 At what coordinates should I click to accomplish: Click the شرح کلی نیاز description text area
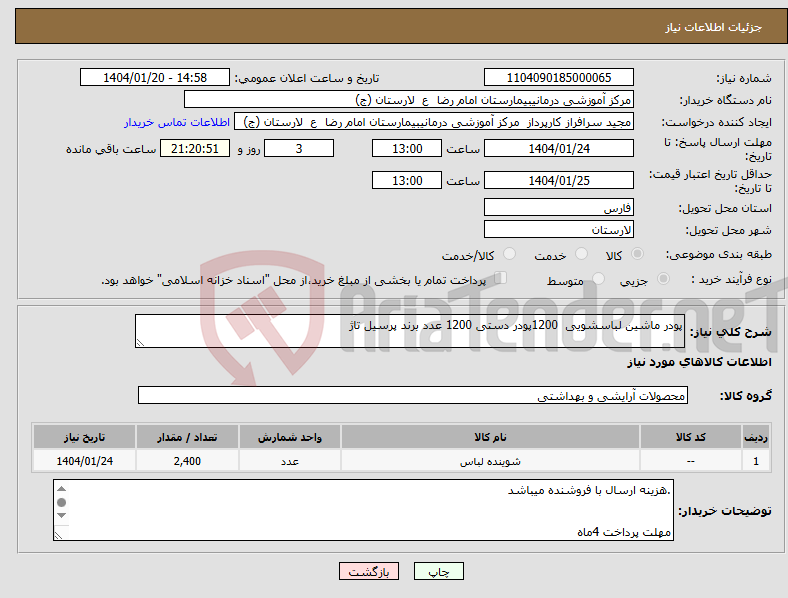pos(410,331)
